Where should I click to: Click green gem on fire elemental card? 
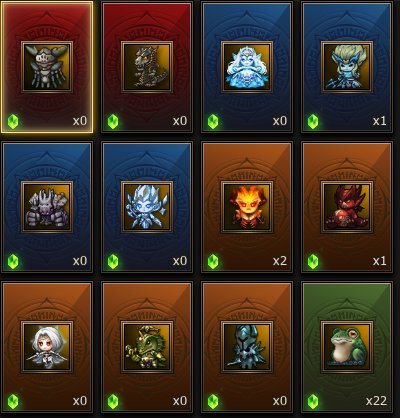point(213,262)
